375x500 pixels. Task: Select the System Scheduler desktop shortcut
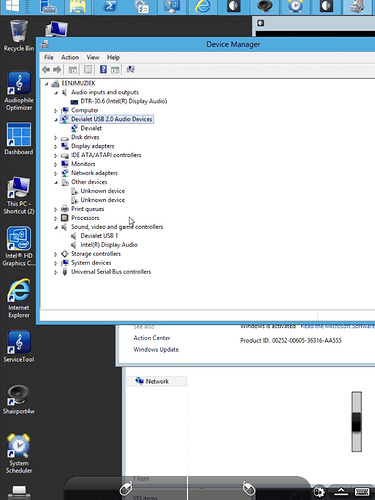(19, 453)
